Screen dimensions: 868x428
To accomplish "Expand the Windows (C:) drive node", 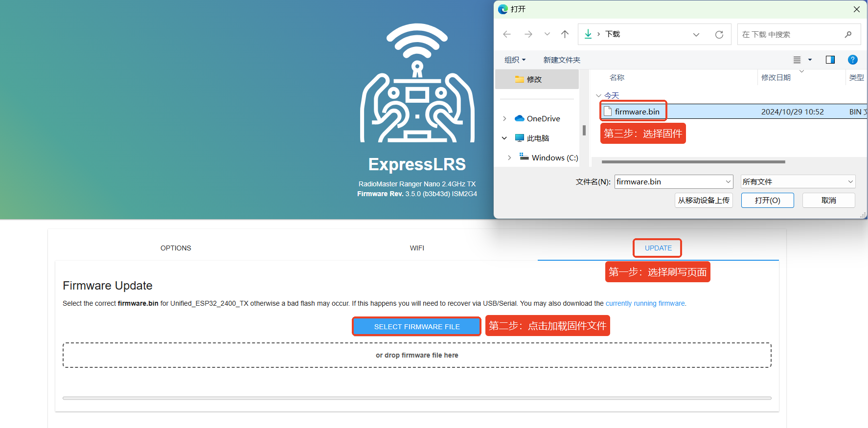I will [x=509, y=158].
